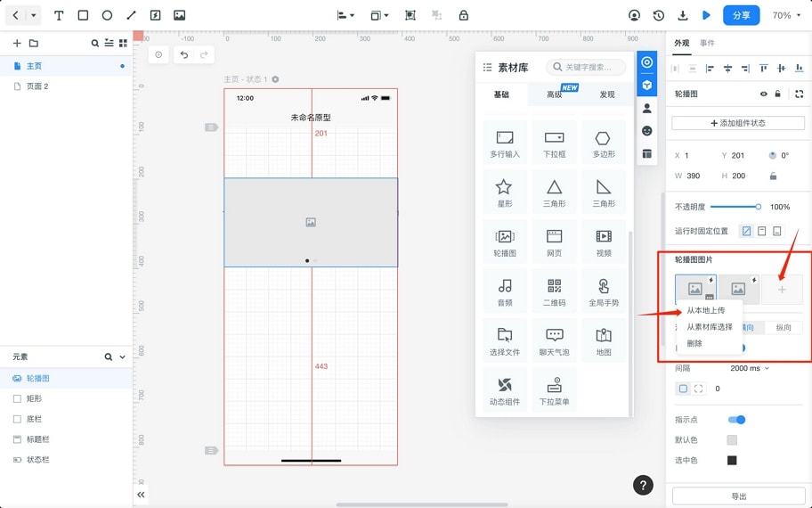Choose the 纵向 direction option

784,328
